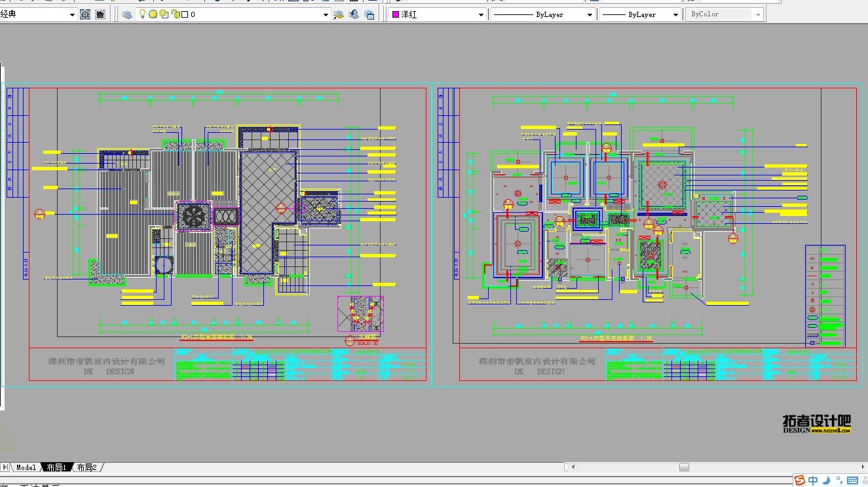The height and width of the screenshot is (487, 868).
Task: Open the Workspace Settings gear icon
Action: [85, 14]
